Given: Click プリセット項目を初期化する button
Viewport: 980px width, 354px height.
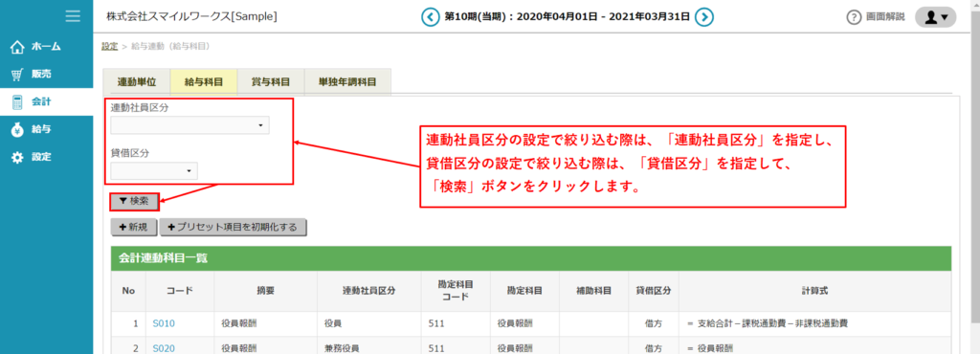Looking at the screenshot, I should point(233,228).
